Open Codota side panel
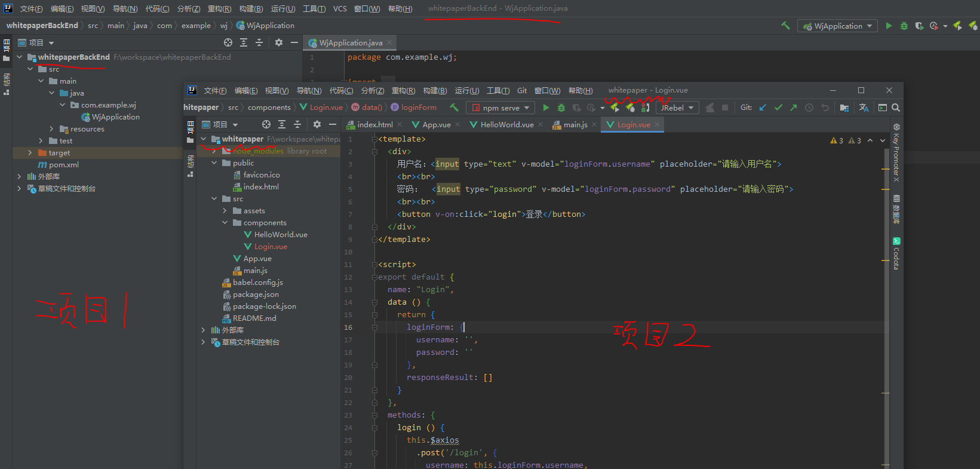 click(x=896, y=253)
